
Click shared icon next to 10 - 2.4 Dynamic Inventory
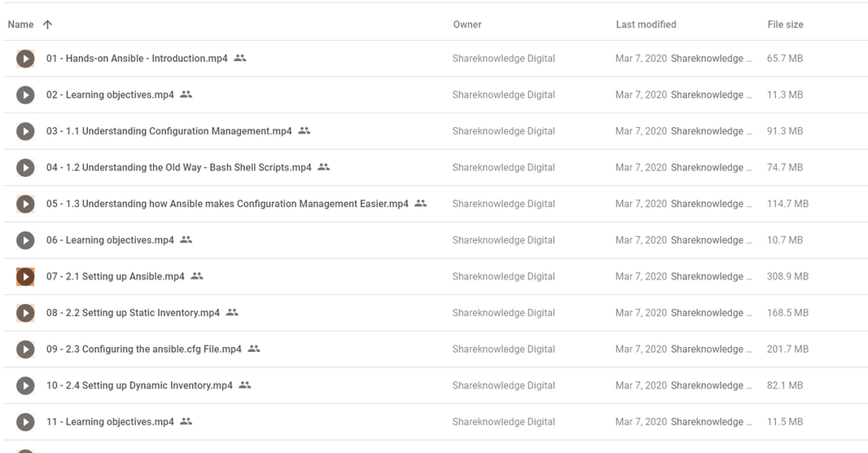[x=244, y=385]
